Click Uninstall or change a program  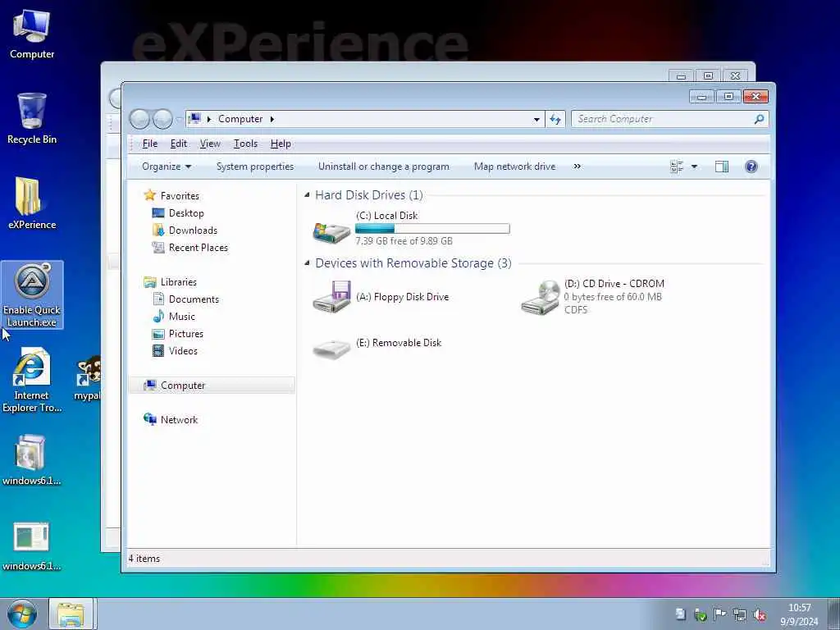click(384, 167)
